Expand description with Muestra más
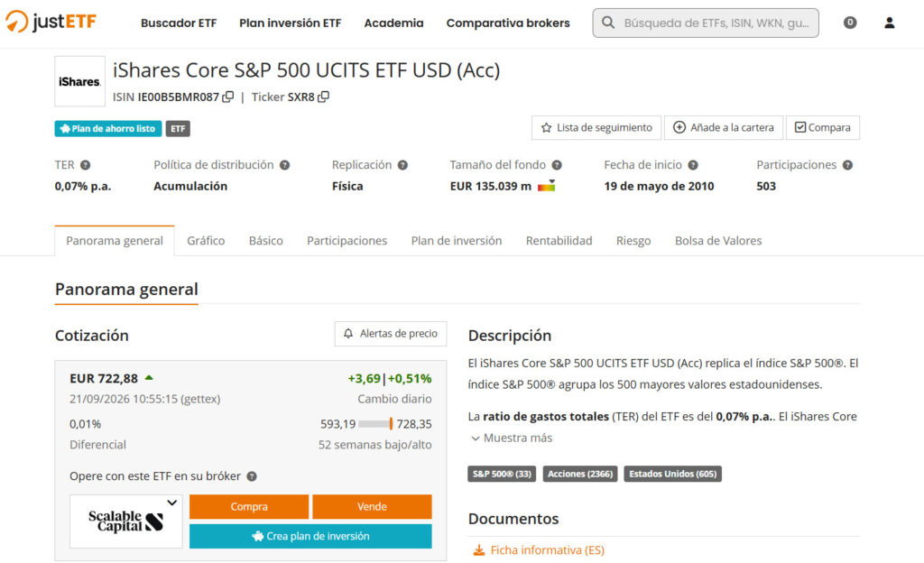This screenshot has height=563, width=924. coord(512,438)
